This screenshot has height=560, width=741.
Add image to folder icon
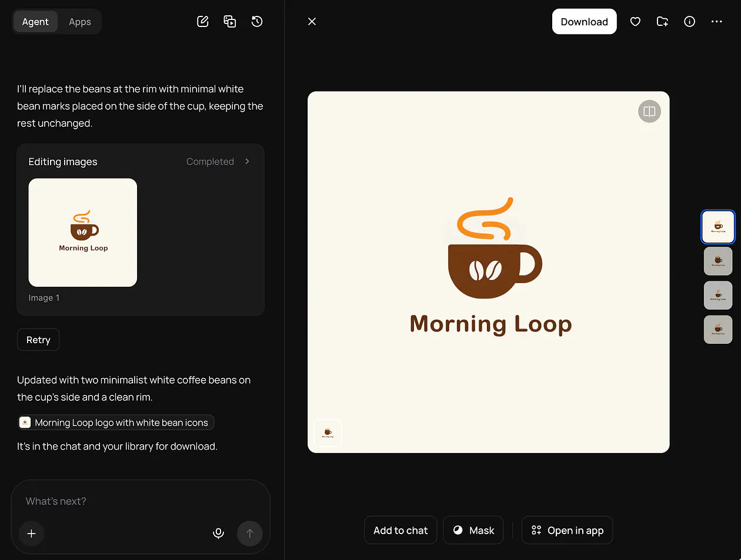[662, 22]
